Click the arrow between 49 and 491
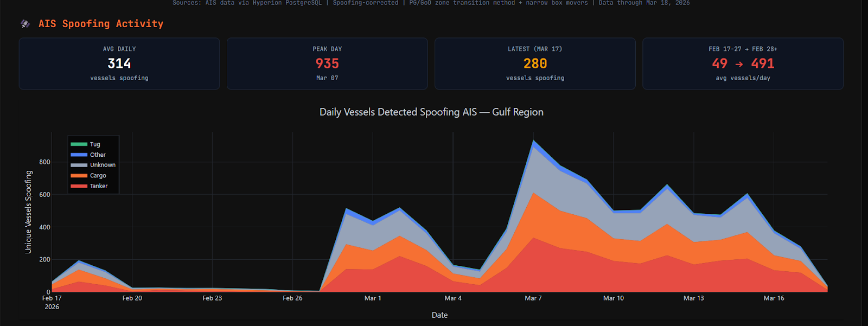This screenshot has height=326, width=868. pos(739,64)
